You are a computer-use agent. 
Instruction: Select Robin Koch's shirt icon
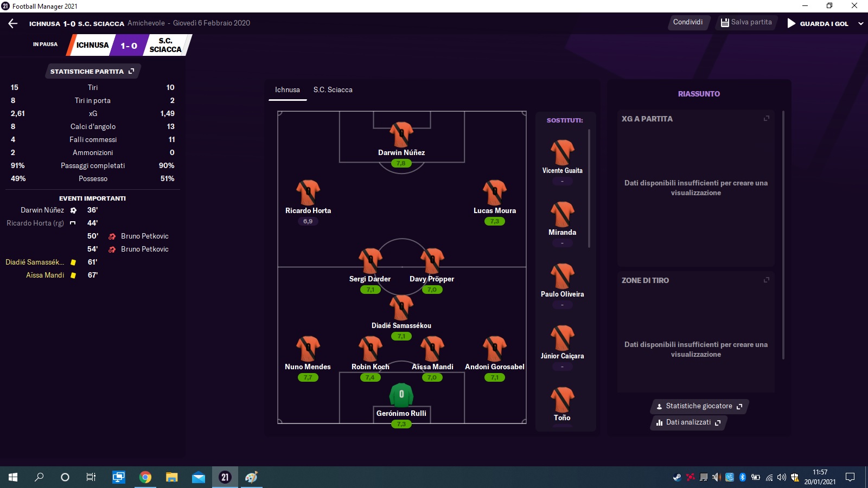point(371,349)
